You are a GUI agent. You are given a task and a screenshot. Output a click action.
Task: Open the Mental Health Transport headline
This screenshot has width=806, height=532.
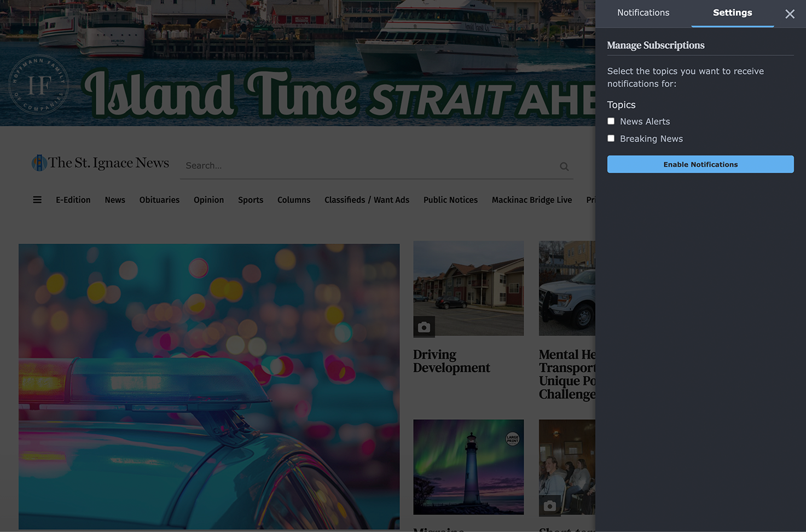coord(567,374)
